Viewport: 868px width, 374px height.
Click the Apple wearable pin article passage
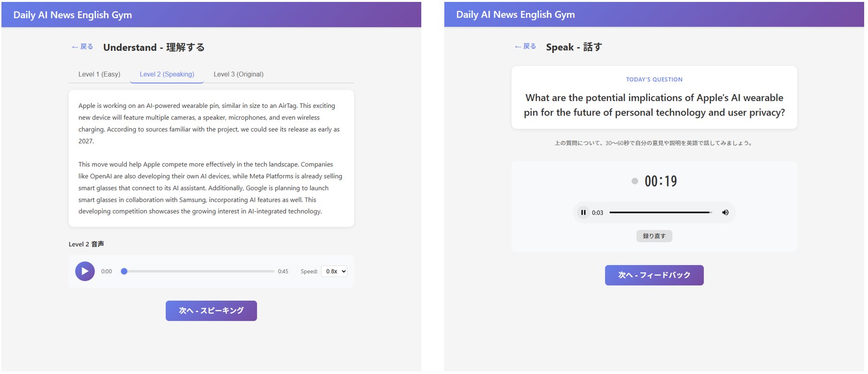click(211, 158)
